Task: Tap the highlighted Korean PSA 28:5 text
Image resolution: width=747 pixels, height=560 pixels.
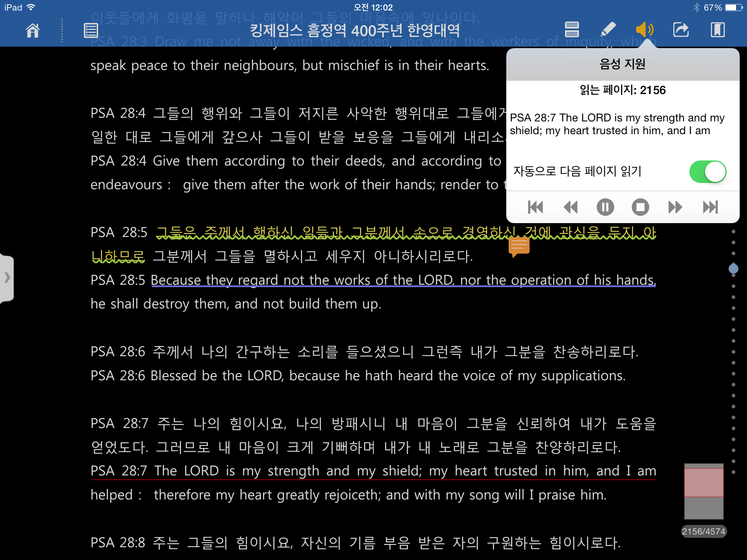Action: click(x=406, y=232)
